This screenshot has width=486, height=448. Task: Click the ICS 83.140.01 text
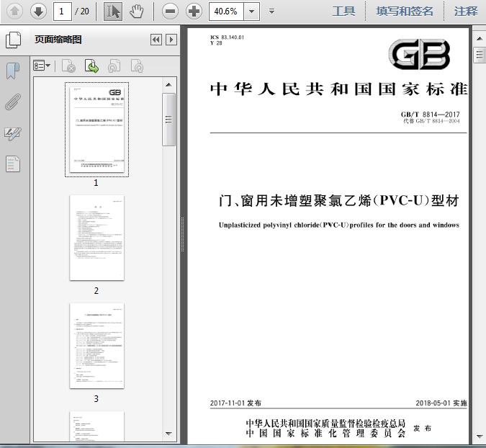click(228, 37)
